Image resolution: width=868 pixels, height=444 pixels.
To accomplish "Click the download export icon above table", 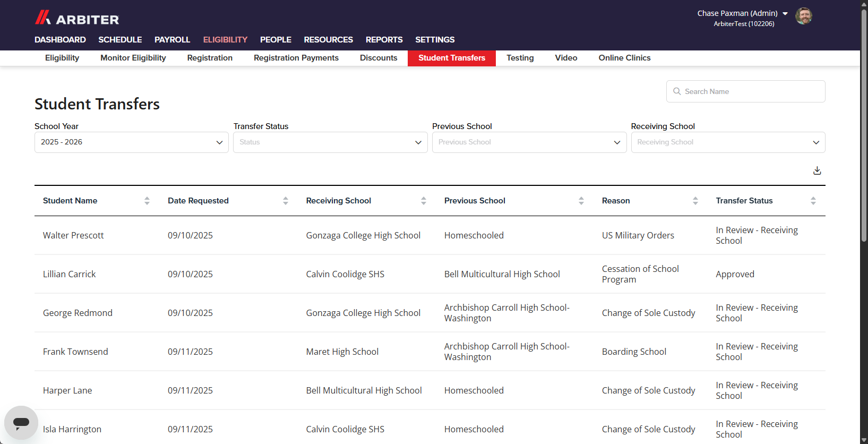I will [817, 170].
